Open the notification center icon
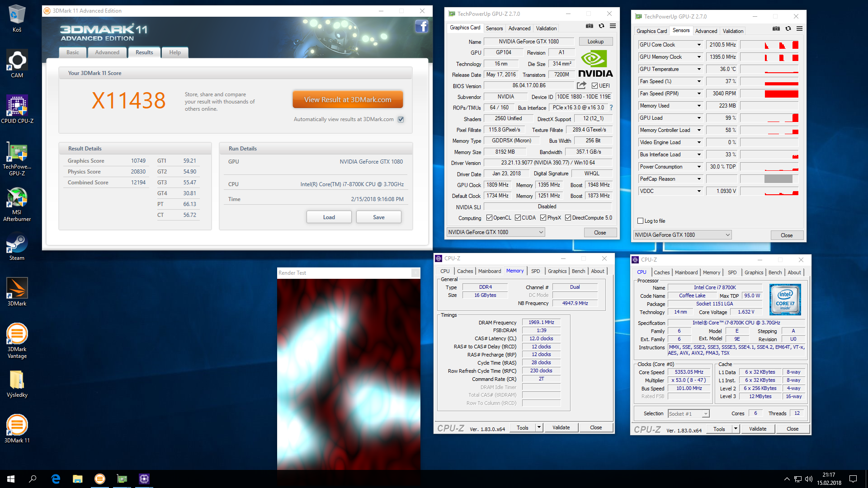This screenshot has height=488, width=868. pyautogui.click(x=853, y=479)
